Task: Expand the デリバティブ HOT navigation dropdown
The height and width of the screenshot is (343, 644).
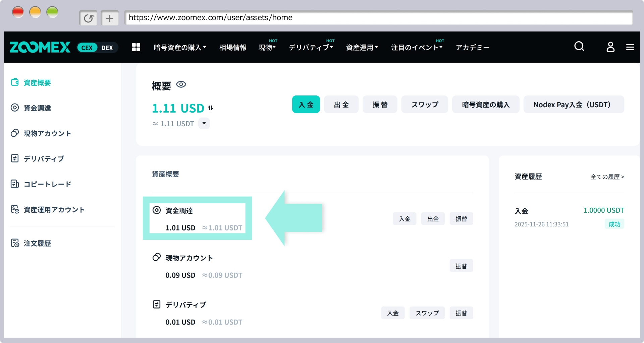Action: (311, 48)
